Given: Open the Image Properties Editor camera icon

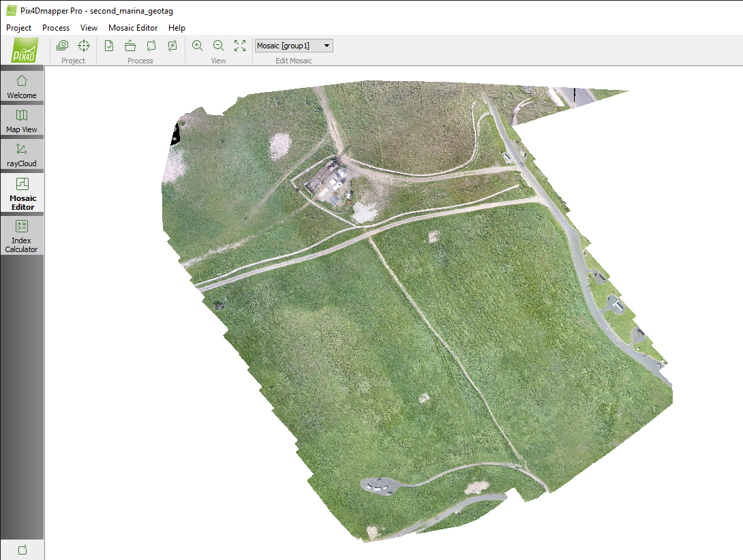Looking at the screenshot, I should pos(63,46).
